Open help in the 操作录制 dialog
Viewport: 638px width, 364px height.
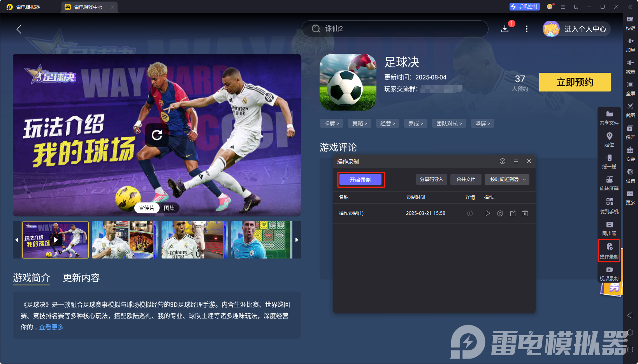pyautogui.click(x=503, y=161)
